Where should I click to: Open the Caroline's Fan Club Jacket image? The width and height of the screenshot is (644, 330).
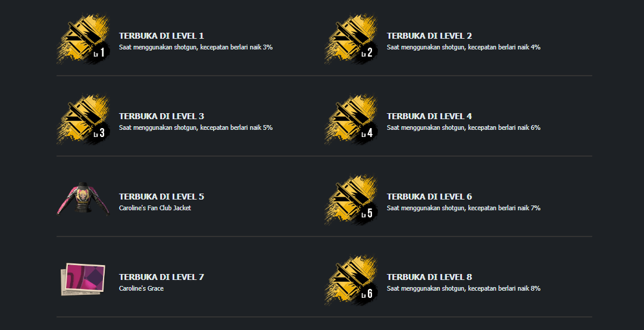click(x=83, y=198)
